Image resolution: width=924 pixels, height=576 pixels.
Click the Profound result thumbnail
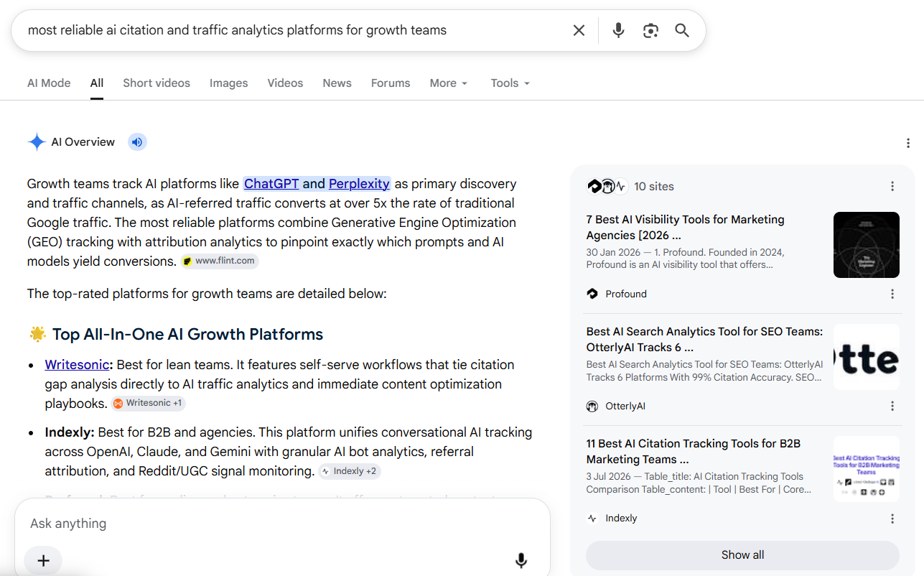pos(867,245)
